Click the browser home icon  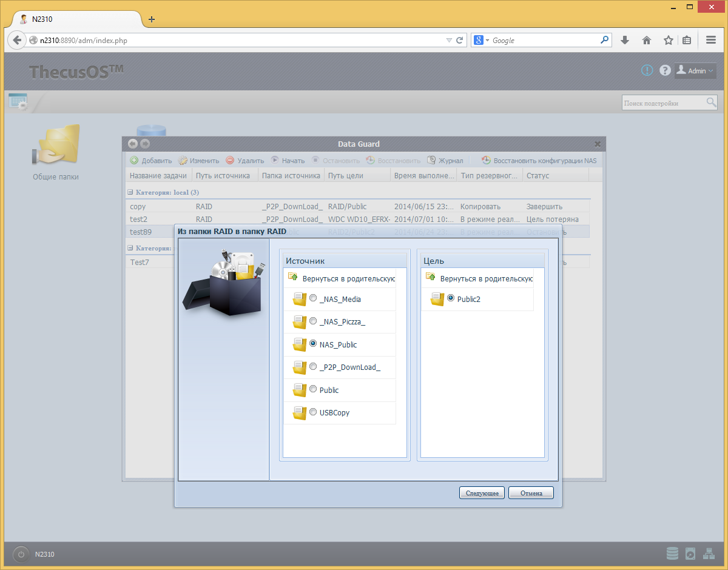(647, 40)
